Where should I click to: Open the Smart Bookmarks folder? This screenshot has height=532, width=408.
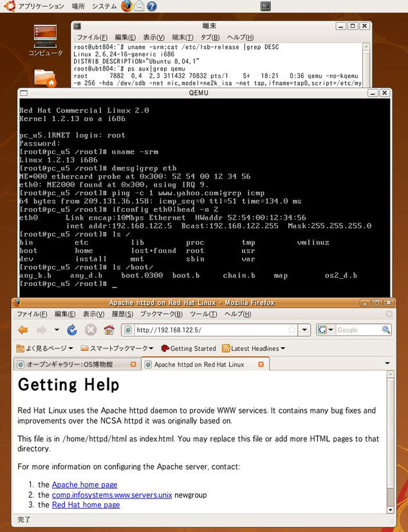[x=117, y=348]
